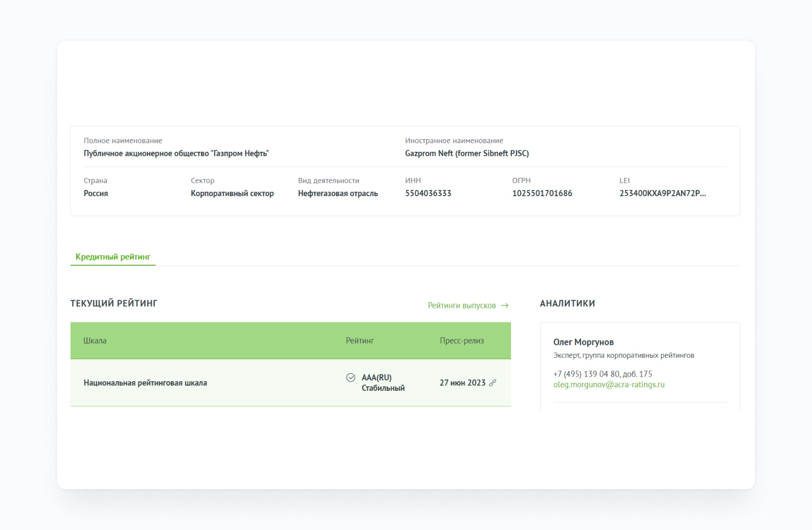Click phone number +7 (495) 139 04 80

click(587, 374)
